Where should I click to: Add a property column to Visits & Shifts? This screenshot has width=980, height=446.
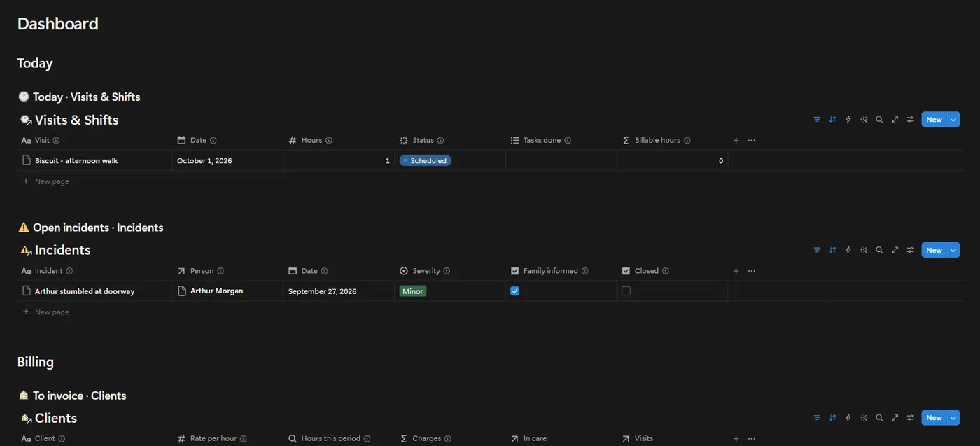tap(736, 140)
